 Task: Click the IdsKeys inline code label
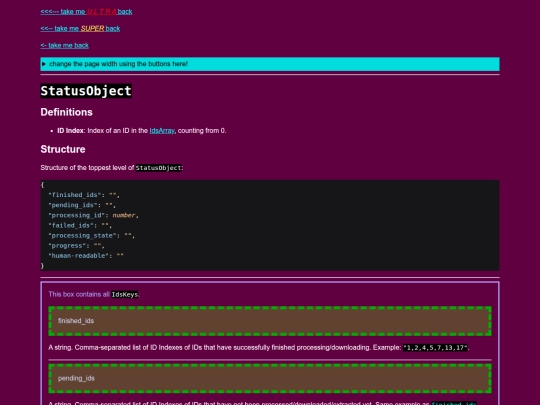click(125, 295)
